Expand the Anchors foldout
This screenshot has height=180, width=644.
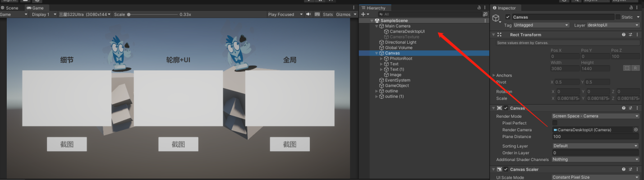494,75
